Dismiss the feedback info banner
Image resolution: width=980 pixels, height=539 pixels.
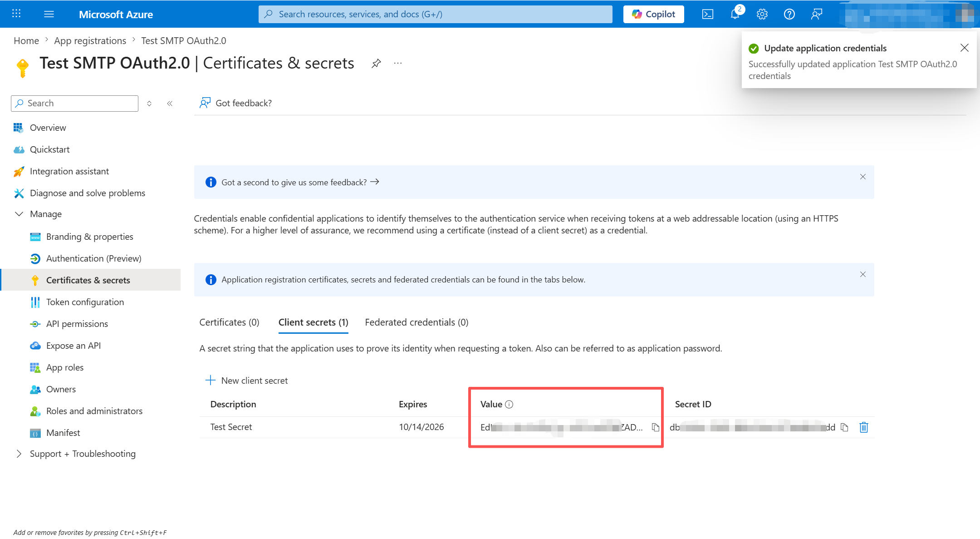point(862,177)
